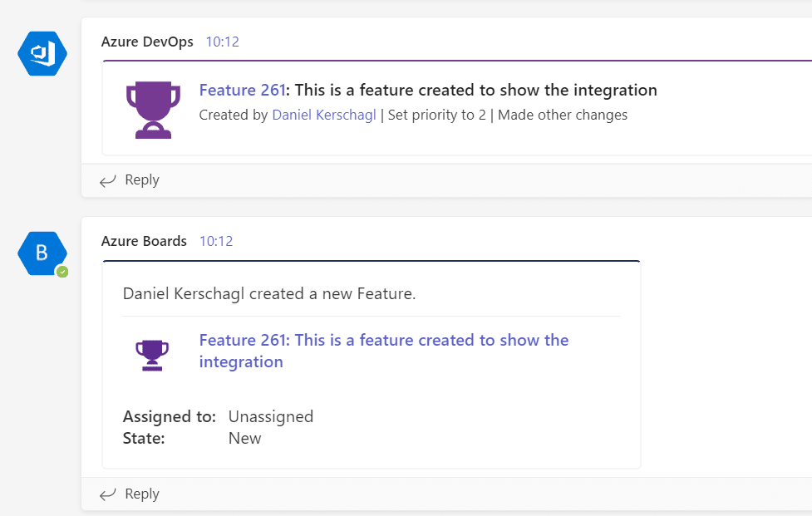Click the 'Unassigned' value
Screen dimensions: 812x516
[x=271, y=416]
